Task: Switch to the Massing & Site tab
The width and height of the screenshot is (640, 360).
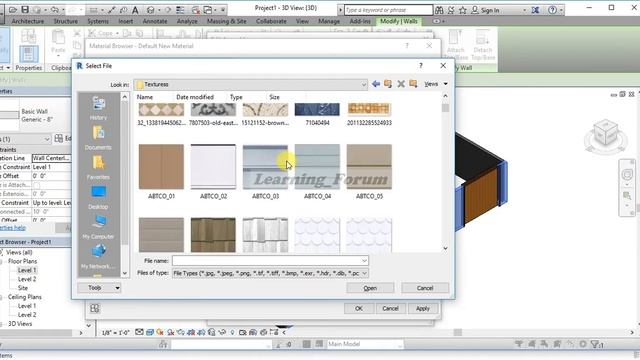Action: point(227,21)
